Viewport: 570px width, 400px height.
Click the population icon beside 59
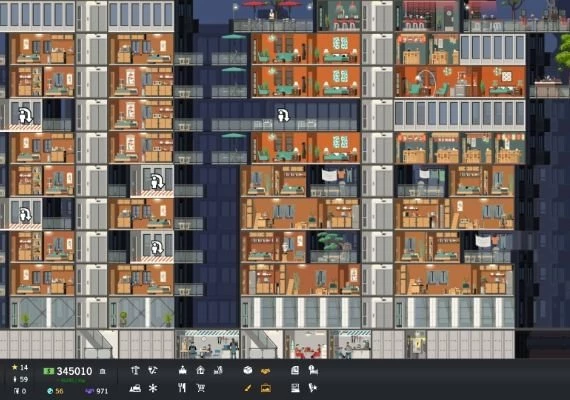tap(15, 379)
